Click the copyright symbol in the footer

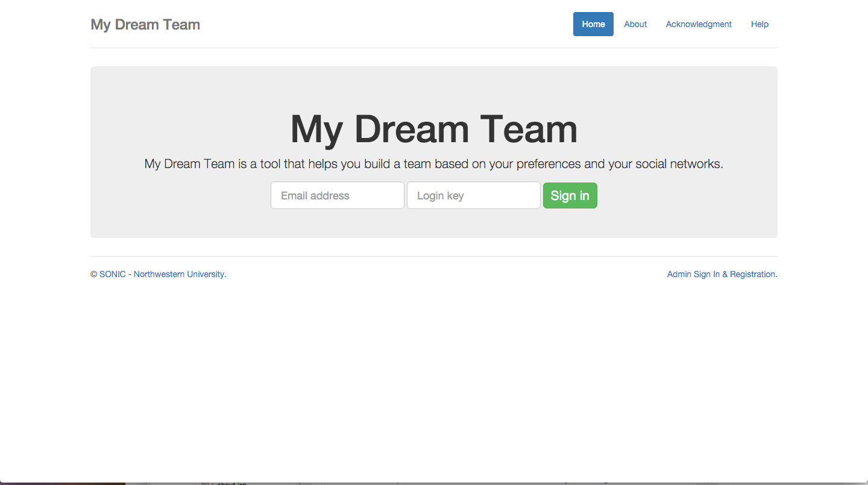[x=93, y=274]
